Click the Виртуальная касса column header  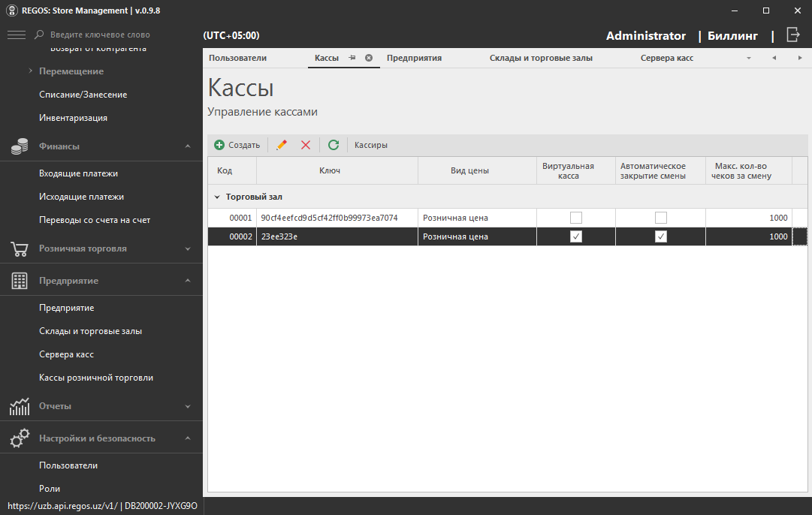(576, 171)
